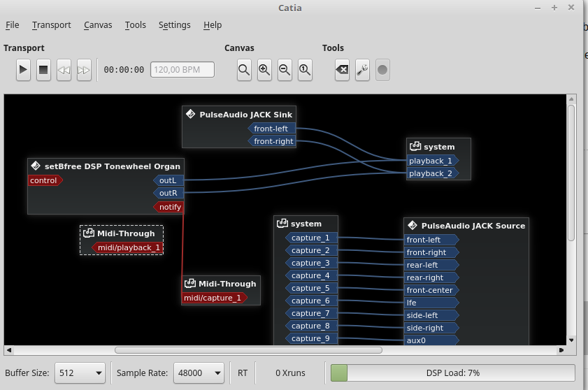
Task: Select the front-right port on PulseAudio Sink
Action: (x=271, y=141)
